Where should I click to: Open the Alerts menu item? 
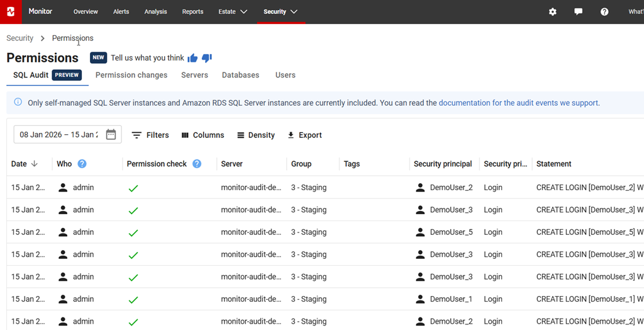click(121, 12)
